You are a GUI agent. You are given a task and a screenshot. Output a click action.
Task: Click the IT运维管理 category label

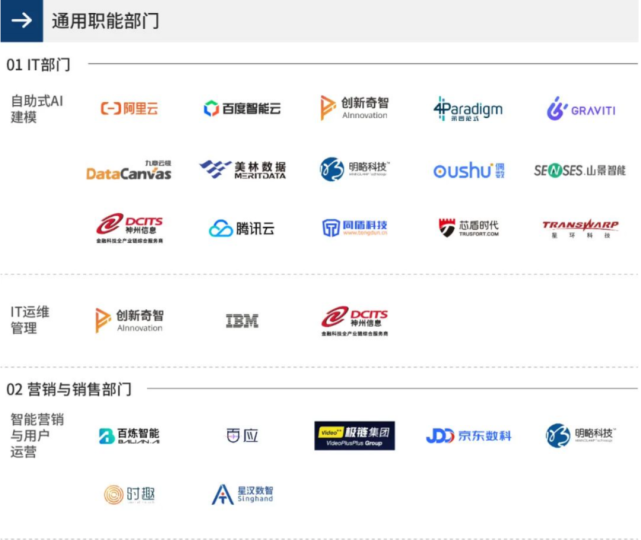tap(29, 320)
